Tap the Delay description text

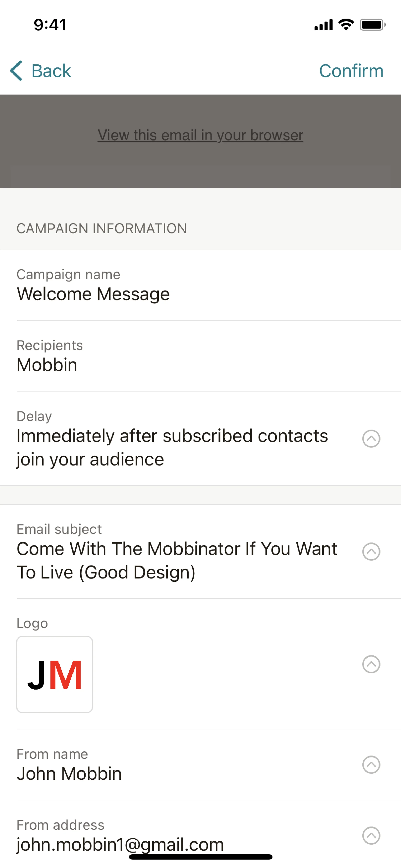point(172,447)
